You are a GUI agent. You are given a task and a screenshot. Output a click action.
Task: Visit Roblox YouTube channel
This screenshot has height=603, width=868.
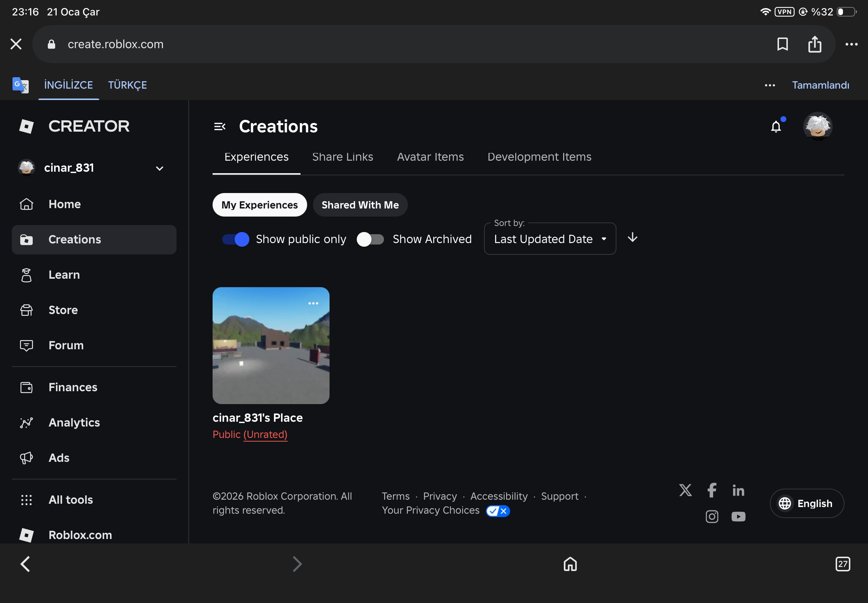[738, 517]
